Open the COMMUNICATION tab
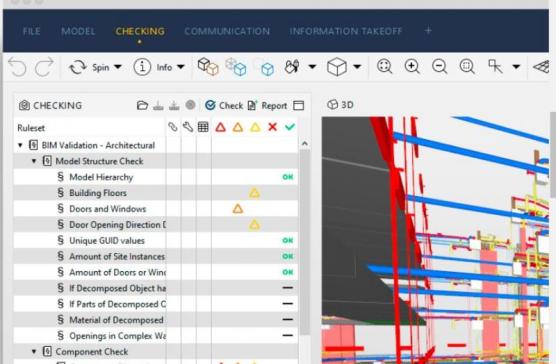556x364 pixels. 227,31
